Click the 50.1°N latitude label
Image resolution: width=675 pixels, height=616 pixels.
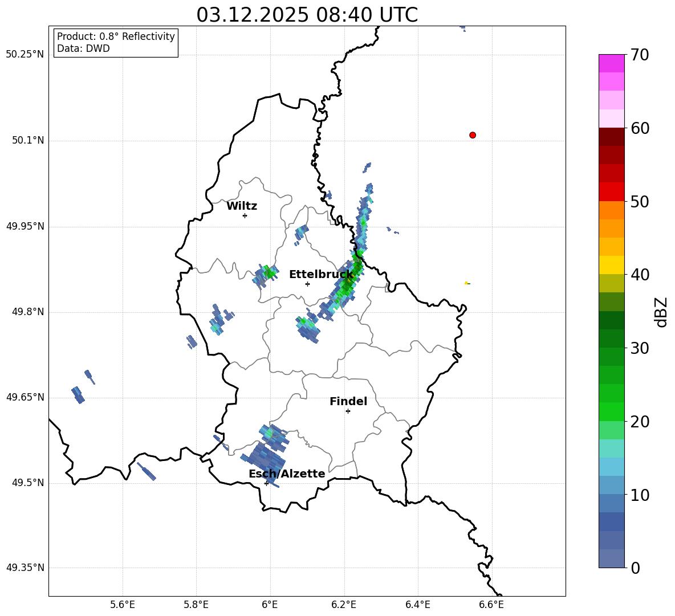coord(27,140)
